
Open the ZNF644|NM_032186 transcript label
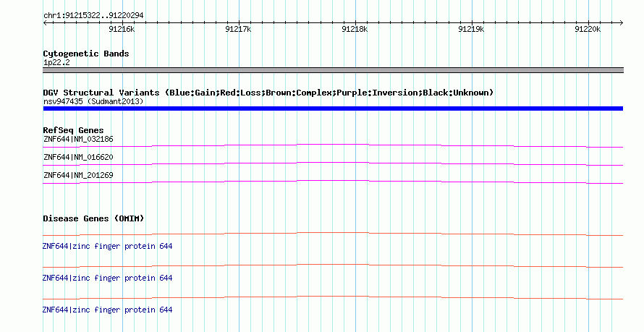click(x=78, y=139)
